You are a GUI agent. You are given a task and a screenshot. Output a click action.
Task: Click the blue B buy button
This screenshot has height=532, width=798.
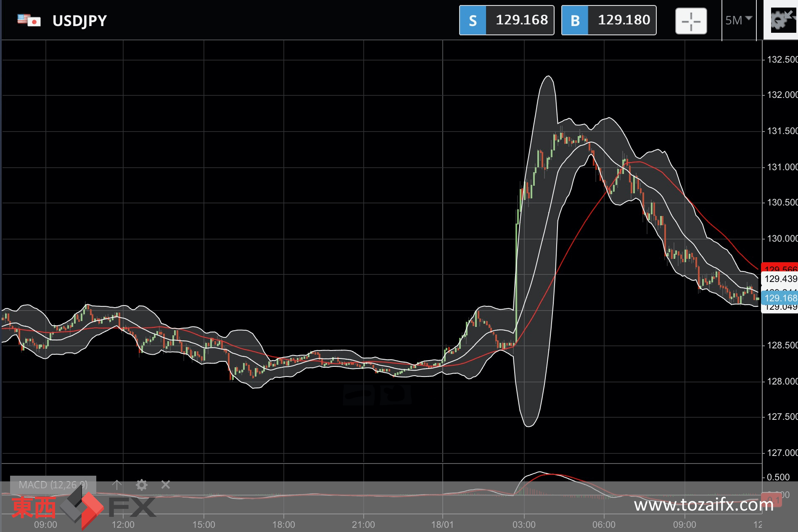pos(575,20)
